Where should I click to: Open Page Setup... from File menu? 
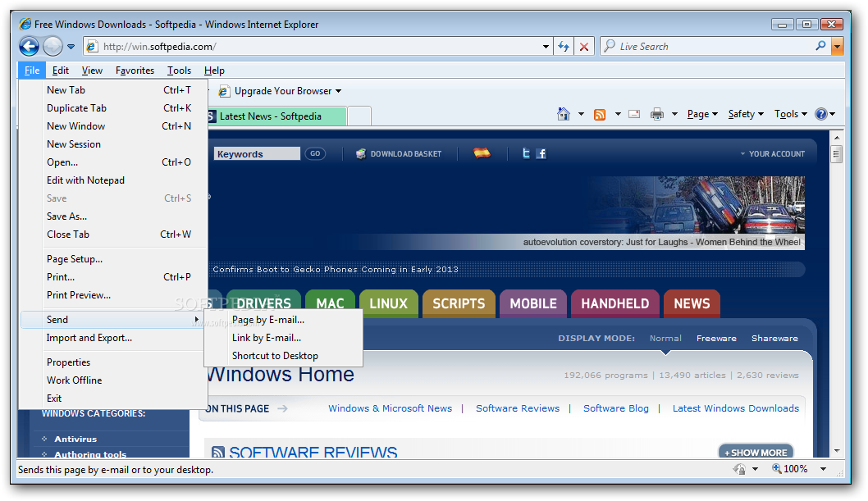(x=113, y=259)
